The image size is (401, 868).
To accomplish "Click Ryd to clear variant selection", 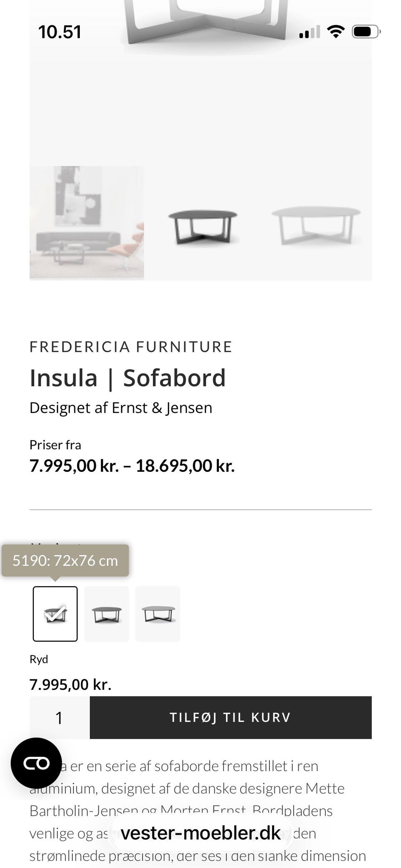I will 39,659.
